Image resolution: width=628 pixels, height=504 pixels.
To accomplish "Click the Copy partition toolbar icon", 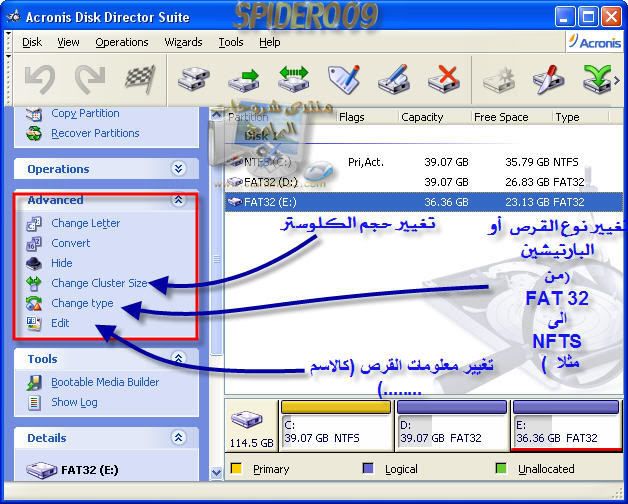I will tap(194, 79).
